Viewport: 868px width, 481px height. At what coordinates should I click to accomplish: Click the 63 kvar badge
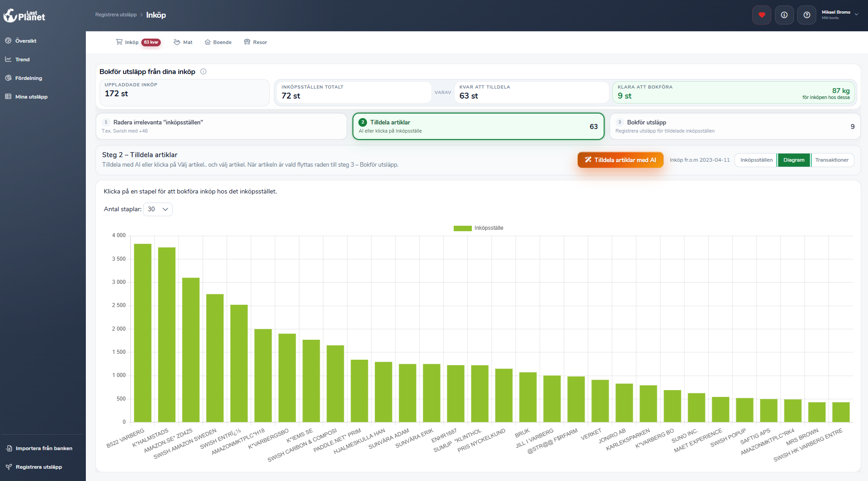[151, 42]
